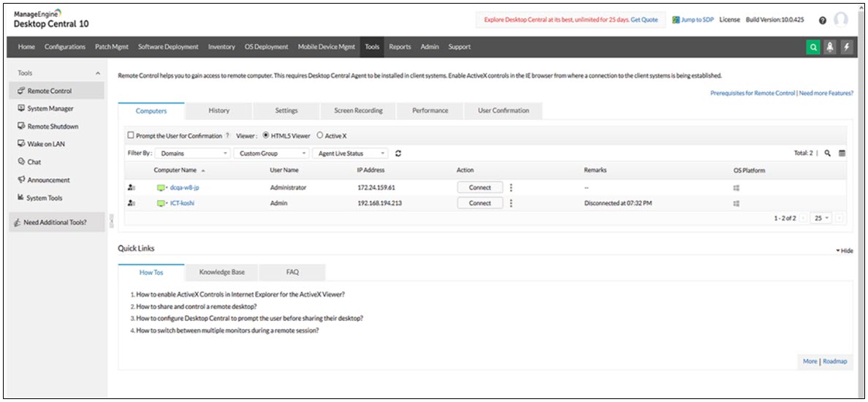Viewport: 868px width, 402px height.
Task: Click the Windows OS icon for ICT-koshi
Action: 736,203
